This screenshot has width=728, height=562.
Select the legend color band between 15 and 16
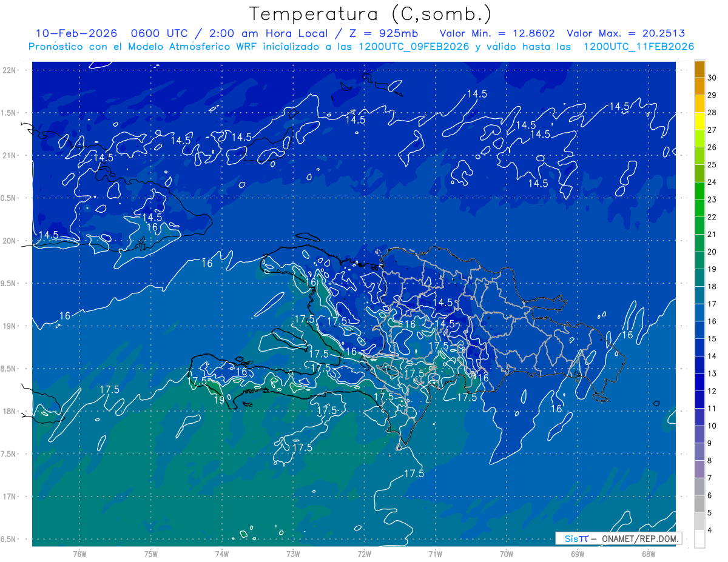click(x=699, y=330)
